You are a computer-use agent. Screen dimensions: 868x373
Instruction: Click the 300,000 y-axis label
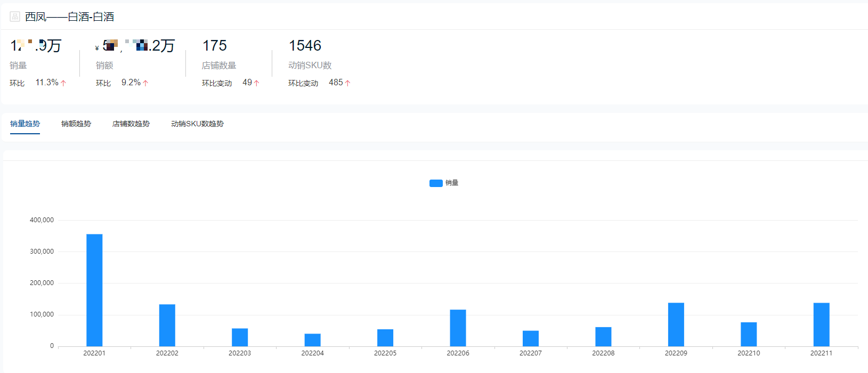[42, 252]
